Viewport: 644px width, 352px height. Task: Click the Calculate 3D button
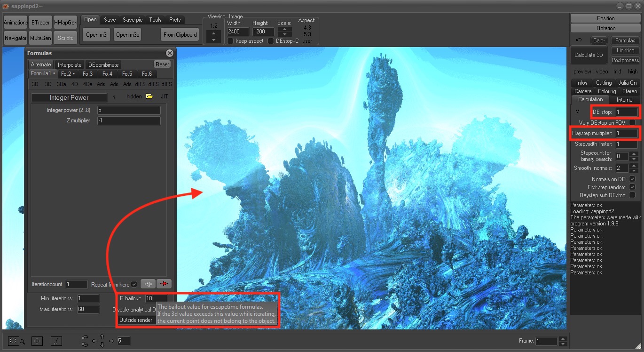point(589,55)
